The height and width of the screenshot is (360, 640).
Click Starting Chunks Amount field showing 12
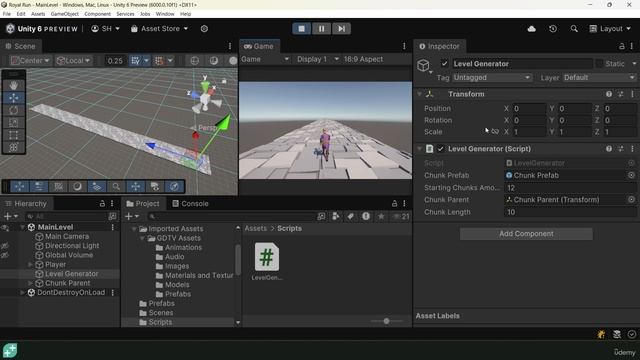tap(570, 188)
